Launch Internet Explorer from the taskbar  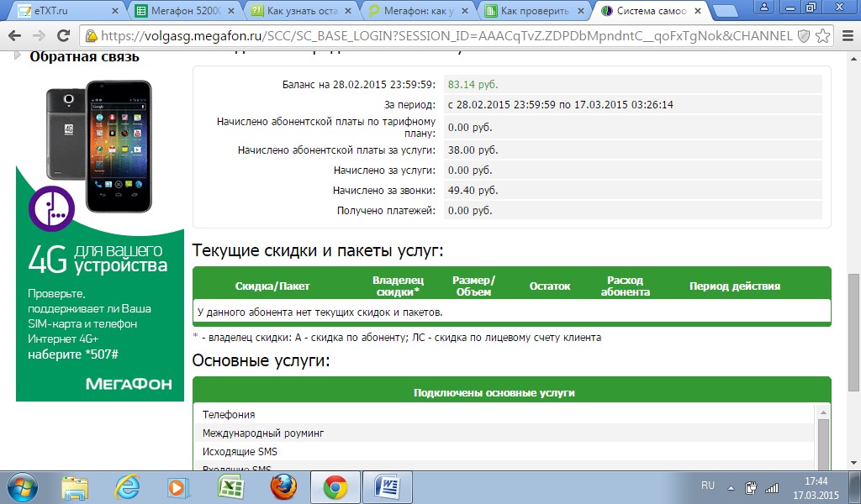coord(127,487)
